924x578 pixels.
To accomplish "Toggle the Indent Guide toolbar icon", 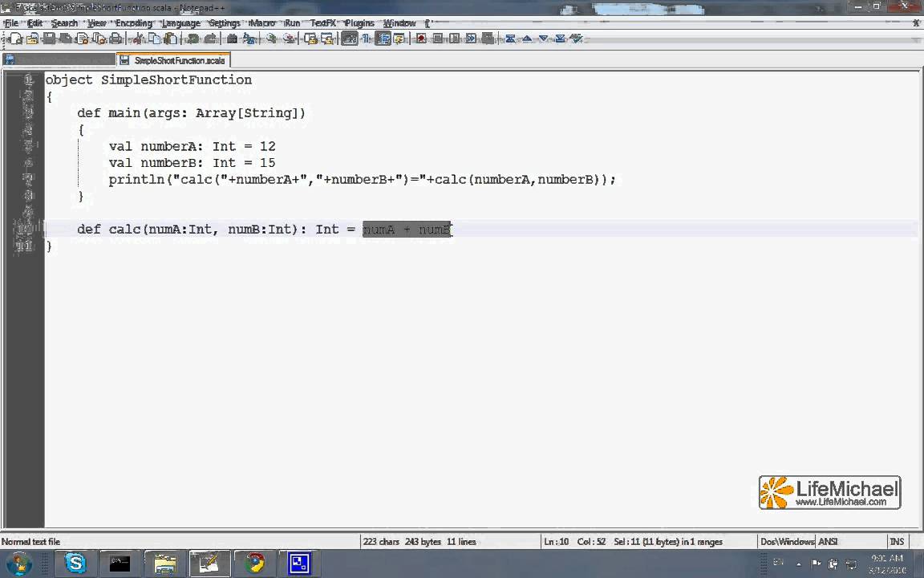I will point(383,39).
